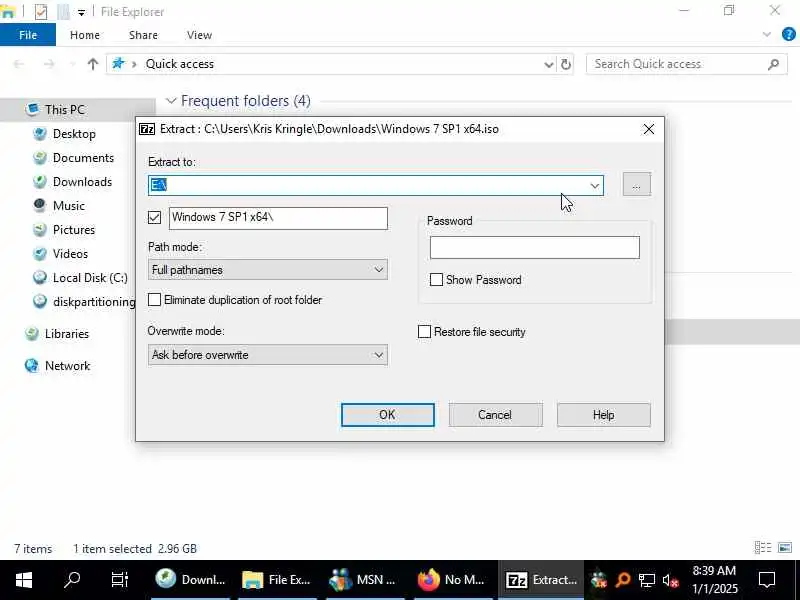Switch to 7-Zip Extract taskbar button
This screenshot has height=600, width=800.
point(540,580)
